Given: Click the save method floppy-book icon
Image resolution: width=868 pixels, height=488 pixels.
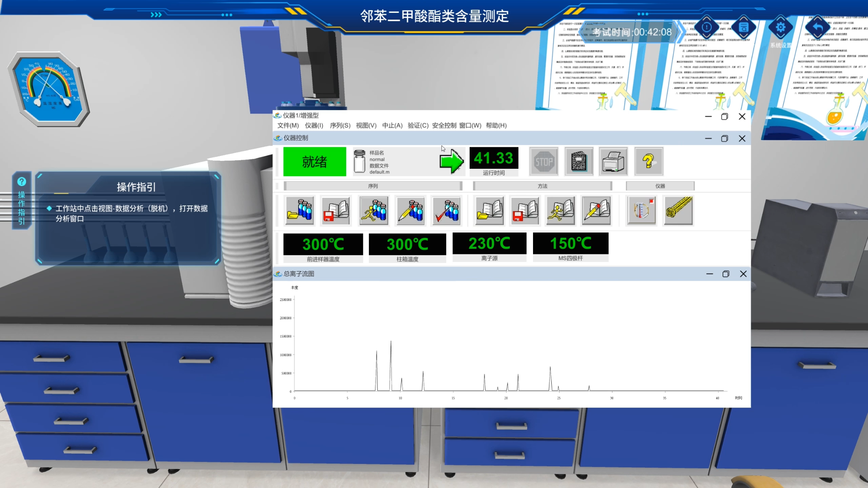Looking at the screenshot, I should pyautogui.click(x=525, y=211).
